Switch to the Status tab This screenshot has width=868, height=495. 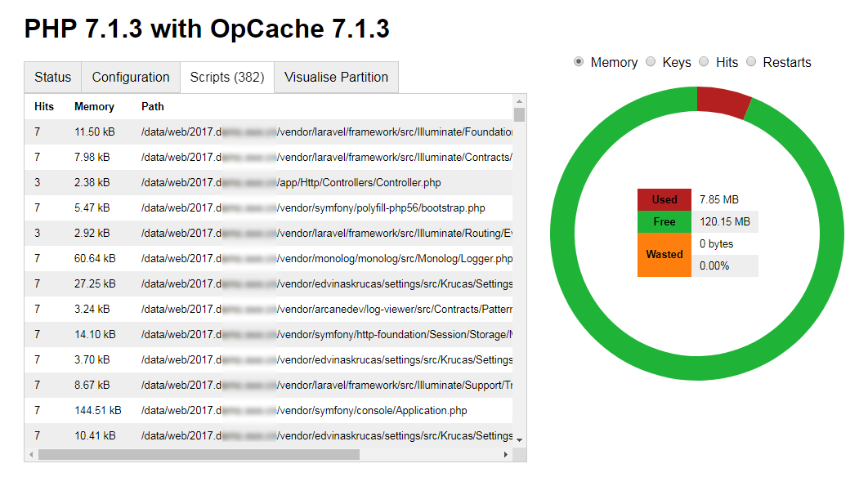[52, 78]
